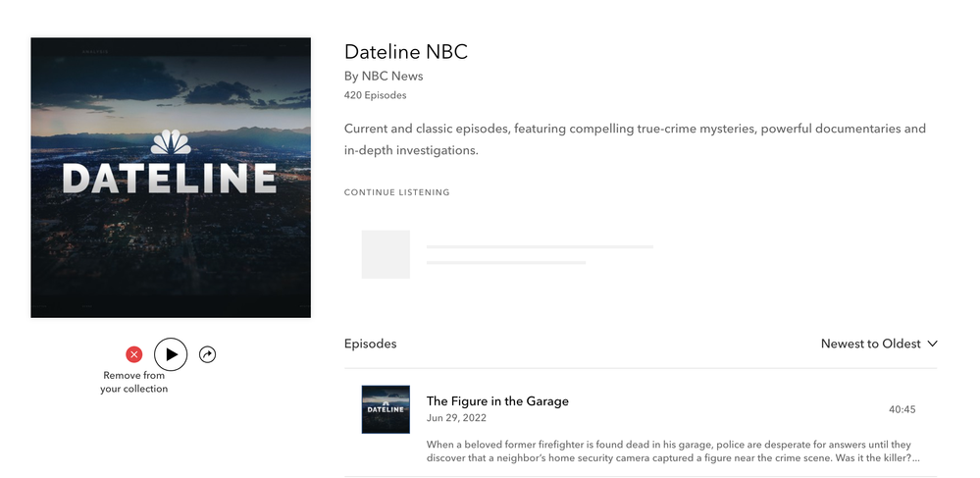Viewport: 980px width, 478px height.
Task: Click the By NBC News author link
Action: [x=384, y=77]
